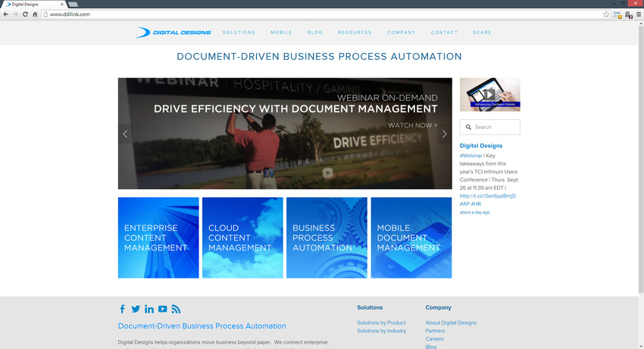Open Mobile Document Management tile
This screenshot has height=349, width=644.
coord(411,237)
